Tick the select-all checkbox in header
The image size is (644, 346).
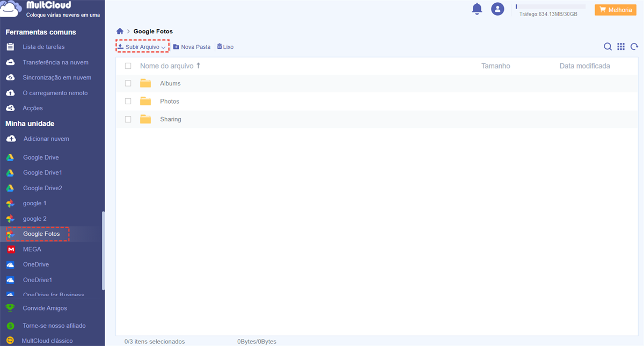tap(128, 66)
